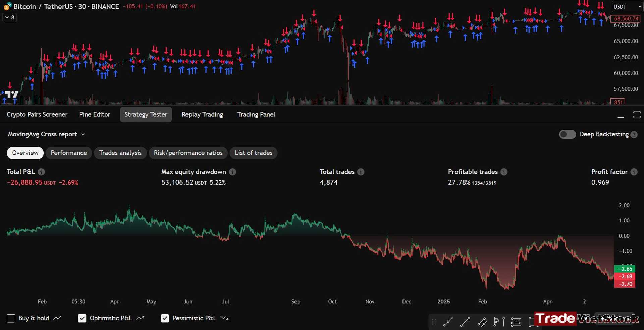Click the Profit factor info icon
644x330 pixels.
[634, 172]
